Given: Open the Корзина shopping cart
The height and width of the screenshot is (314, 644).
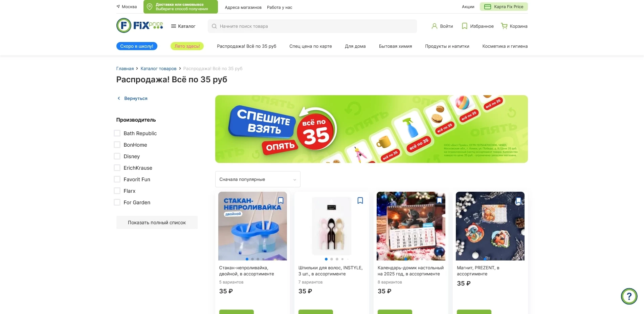Looking at the screenshot, I should pyautogui.click(x=514, y=26).
